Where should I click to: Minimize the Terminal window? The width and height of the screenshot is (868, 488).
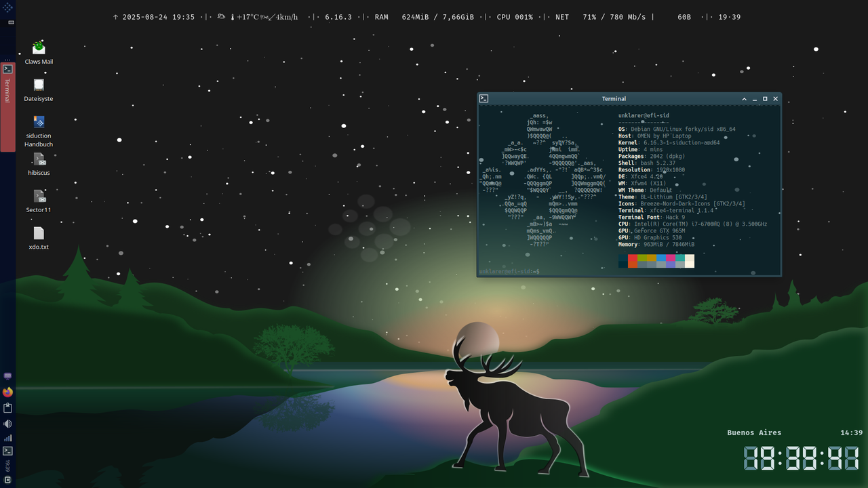pyautogui.click(x=755, y=99)
